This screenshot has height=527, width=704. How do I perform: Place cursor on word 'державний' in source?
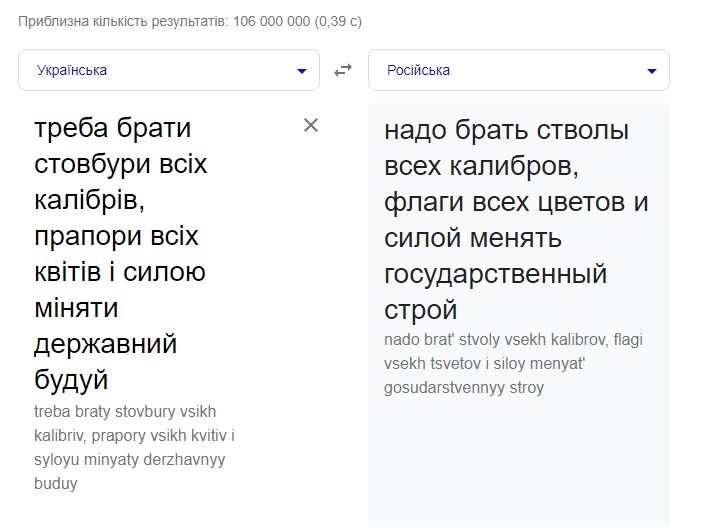pos(105,345)
